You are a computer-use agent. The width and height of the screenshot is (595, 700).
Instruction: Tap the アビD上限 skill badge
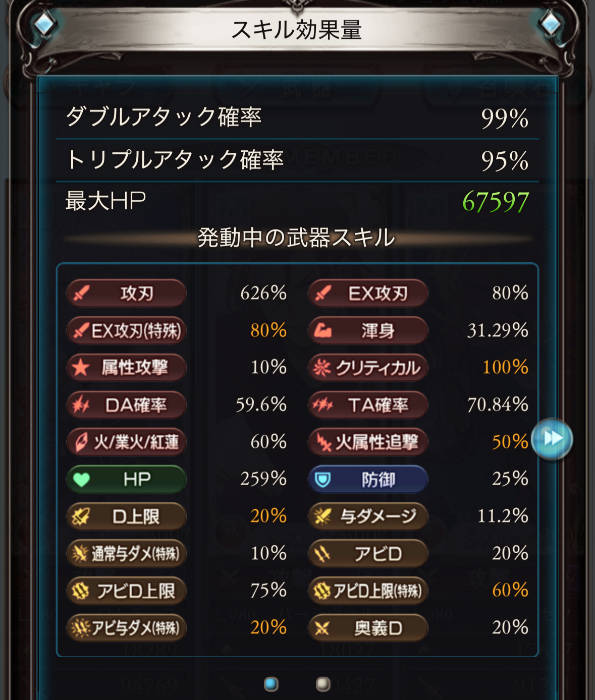(126, 591)
